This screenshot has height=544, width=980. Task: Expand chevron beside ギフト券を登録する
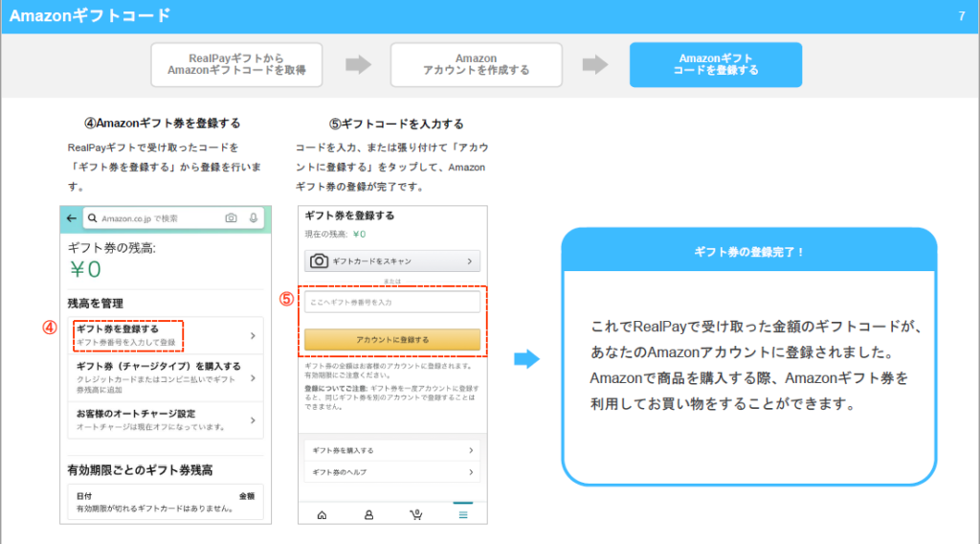click(253, 336)
